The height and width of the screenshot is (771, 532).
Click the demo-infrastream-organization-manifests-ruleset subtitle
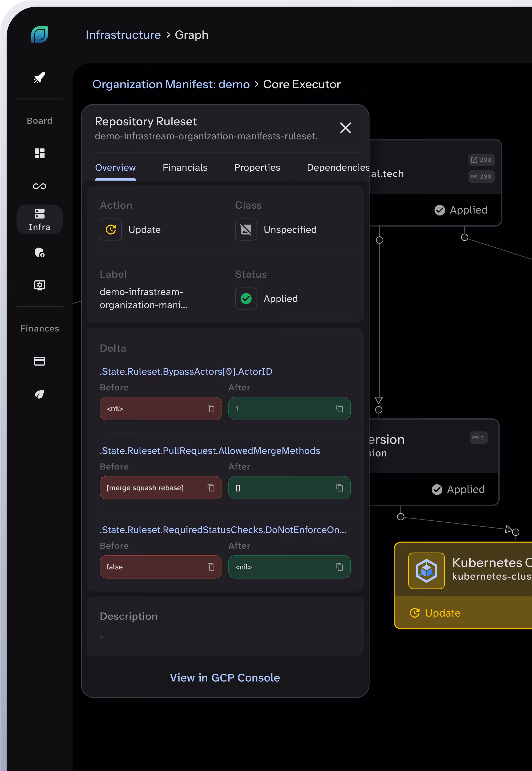(206, 136)
